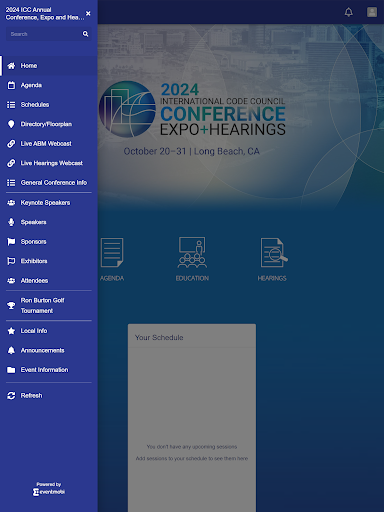
Task: Click the Ron Burton Golf trophy icon
Action: click(x=11, y=305)
